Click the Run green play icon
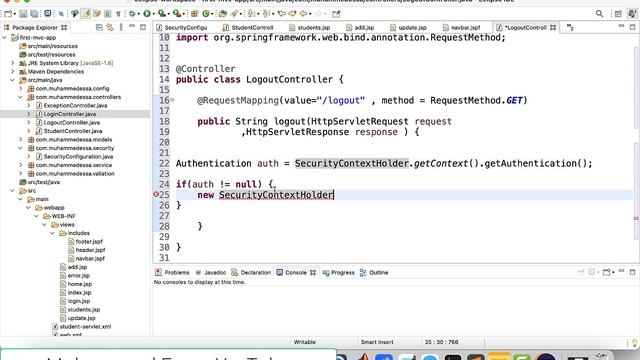The width and height of the screenshot is (640, 360). (147, 14)
